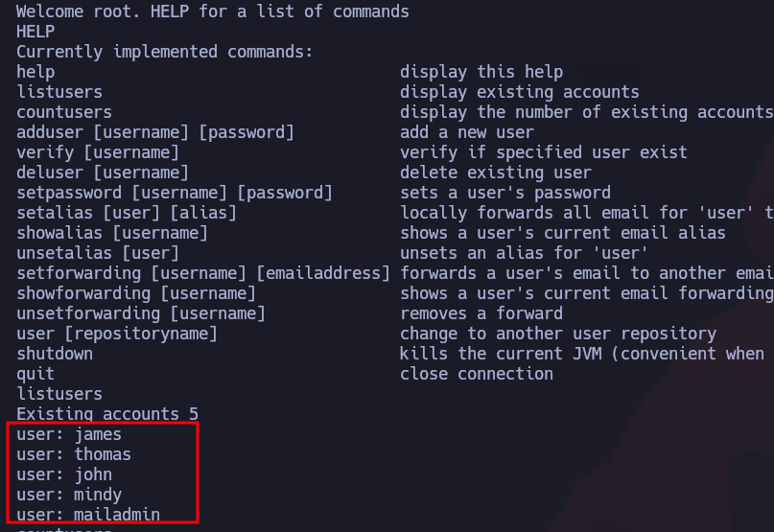
Task: Click the "Existing accounts 5" output line
Action: [x=107, y=414]
